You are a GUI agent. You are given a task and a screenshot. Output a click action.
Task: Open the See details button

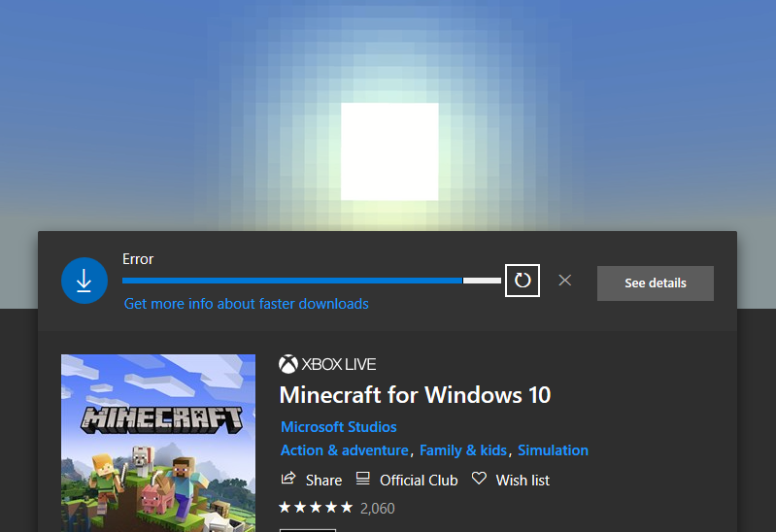656,283
